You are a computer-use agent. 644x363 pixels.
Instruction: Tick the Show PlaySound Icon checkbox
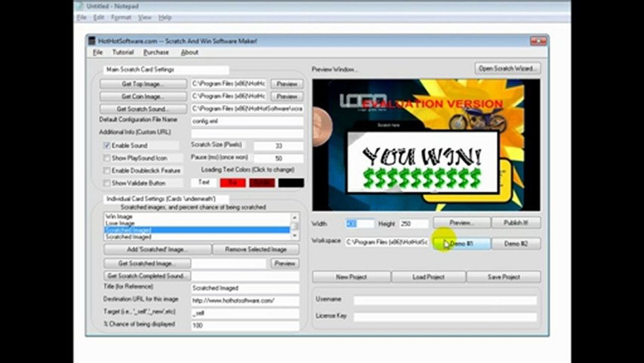click(107, 158)
